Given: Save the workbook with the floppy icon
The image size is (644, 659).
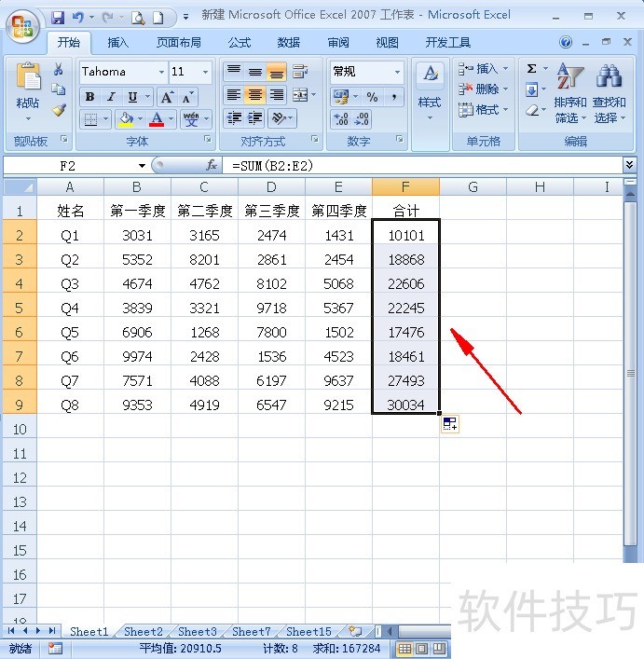Looking at the screenshot, I should tap(58, 17).
